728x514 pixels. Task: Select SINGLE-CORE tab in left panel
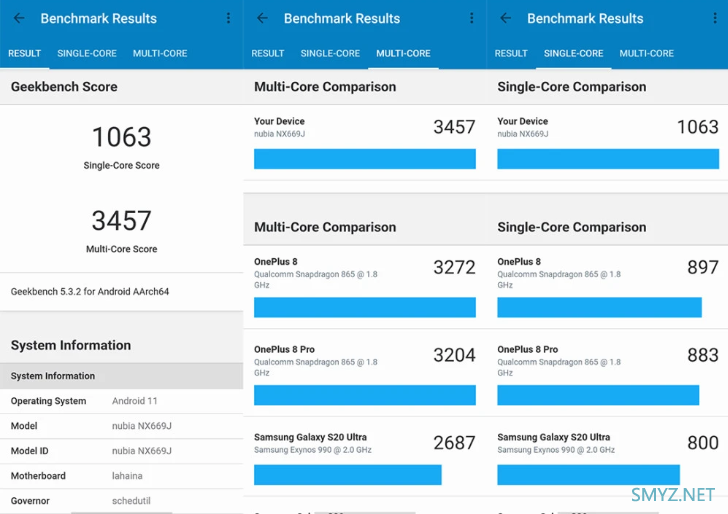87,53
